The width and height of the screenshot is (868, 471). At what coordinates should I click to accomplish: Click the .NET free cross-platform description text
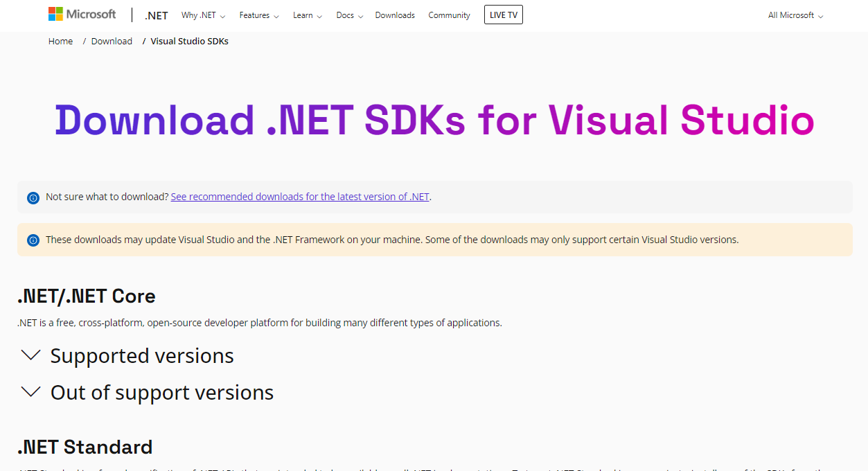pyautogui.click(x=260, y=323)
